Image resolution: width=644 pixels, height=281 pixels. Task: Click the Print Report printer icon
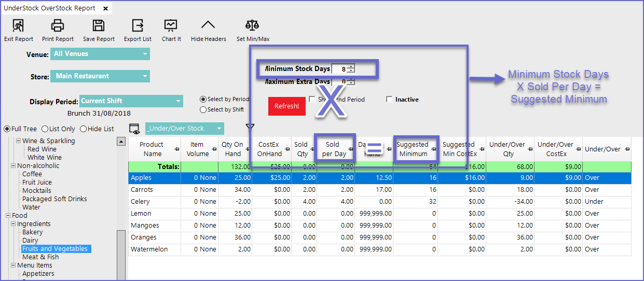click(x=58, y=25)
